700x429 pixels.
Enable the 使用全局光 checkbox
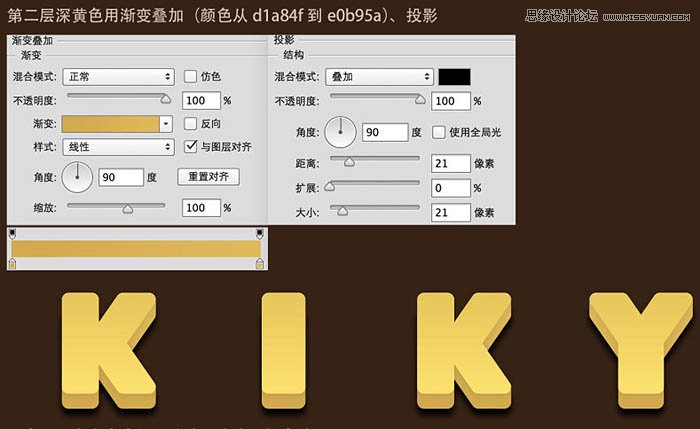click(x=438, y=132)
